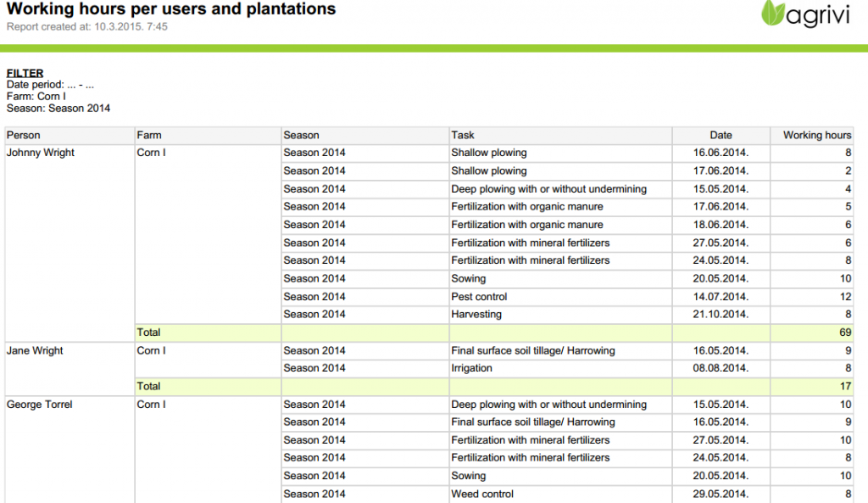Click the Pest control task cell
The width and height of the screenshot is (868, 503).
point(479,297)
